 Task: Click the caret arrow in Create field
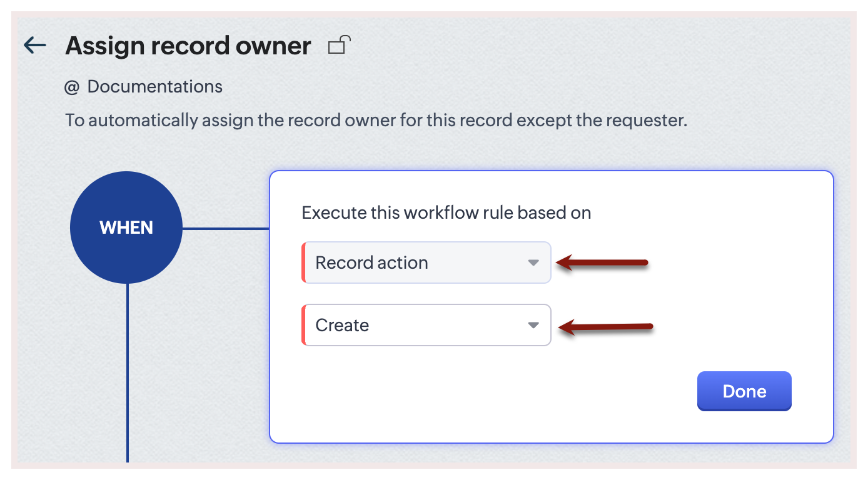pos(533,325)
